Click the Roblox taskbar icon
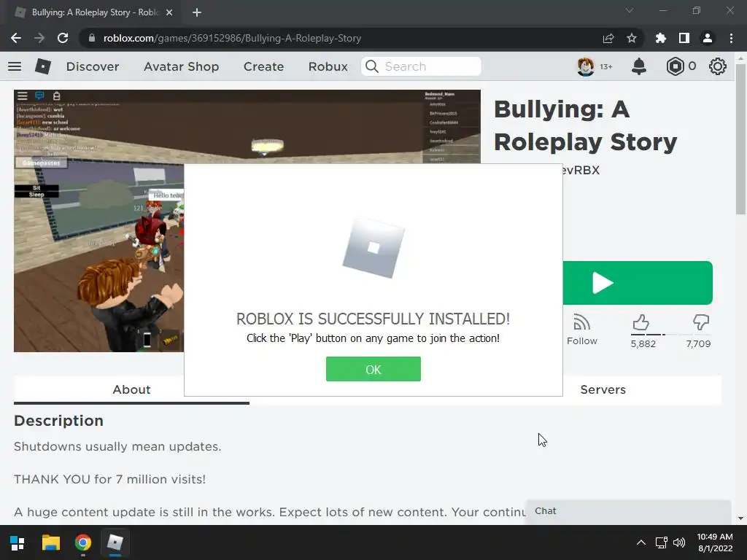 coord(115,542)
